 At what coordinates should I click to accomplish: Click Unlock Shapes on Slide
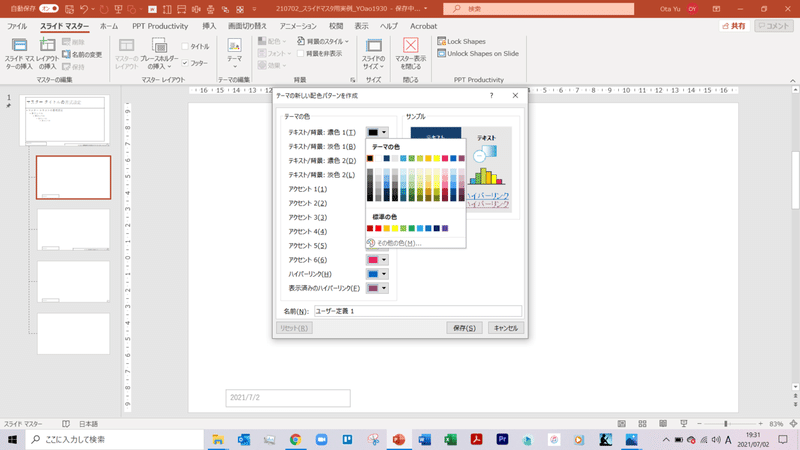478,54
